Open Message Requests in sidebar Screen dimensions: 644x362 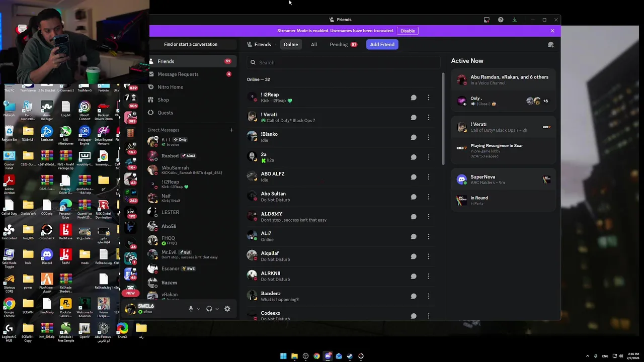click(191, 74)
